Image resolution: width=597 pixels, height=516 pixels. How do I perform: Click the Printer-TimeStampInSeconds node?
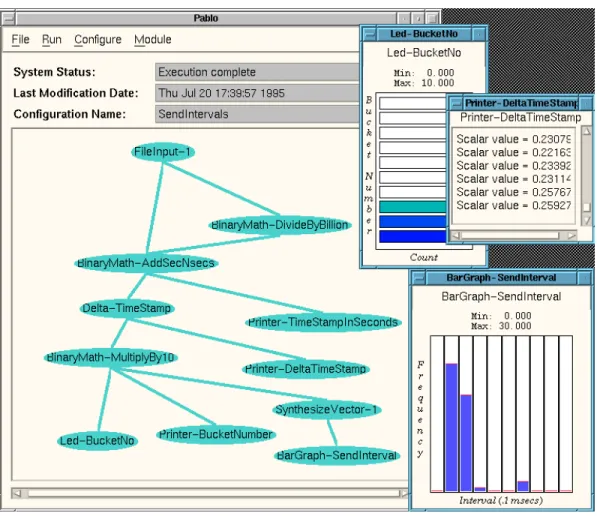click(x=322, y=323)
